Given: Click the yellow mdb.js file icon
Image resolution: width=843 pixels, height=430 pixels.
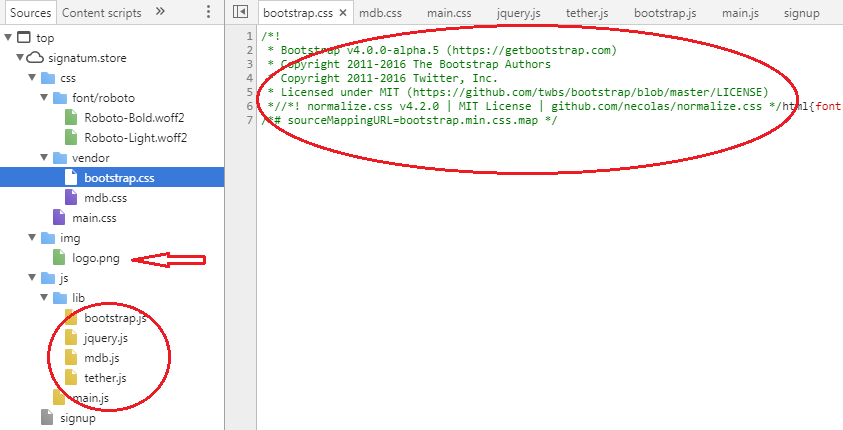Looking at the screenshot, I should click(x=71, y=357).
